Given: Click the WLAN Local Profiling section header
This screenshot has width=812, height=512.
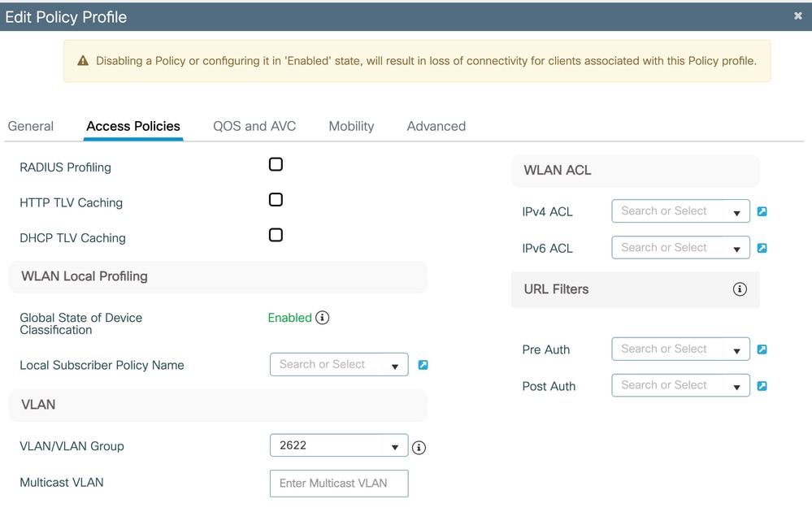Looking at the screenshot, I should pos(218,276).
